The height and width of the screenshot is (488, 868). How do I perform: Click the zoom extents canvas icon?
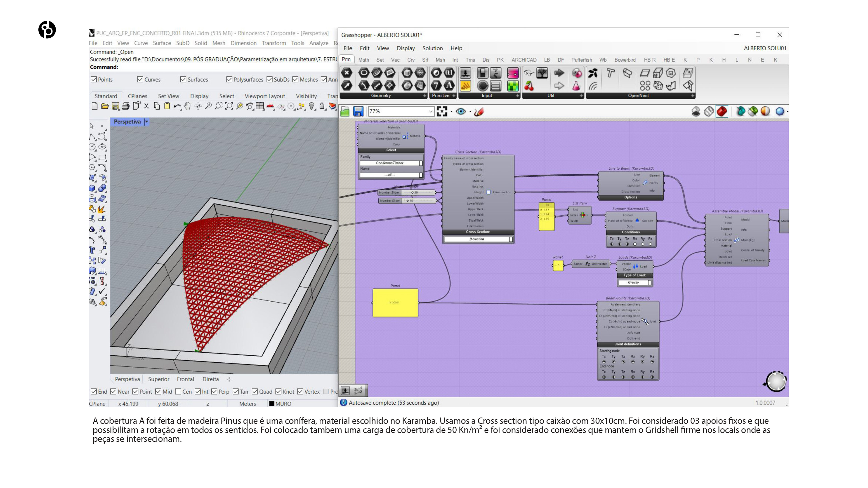click(x=442, y=111)
